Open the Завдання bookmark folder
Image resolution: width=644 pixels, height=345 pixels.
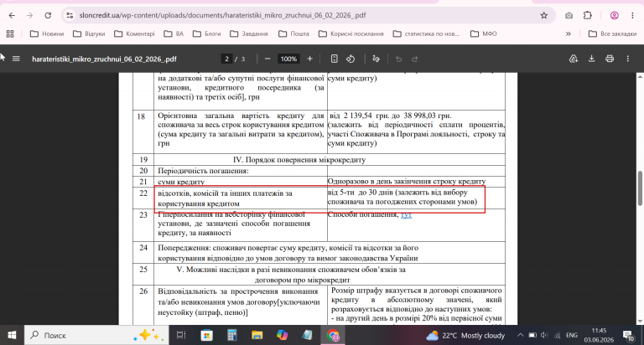click(x=249, y=33)
